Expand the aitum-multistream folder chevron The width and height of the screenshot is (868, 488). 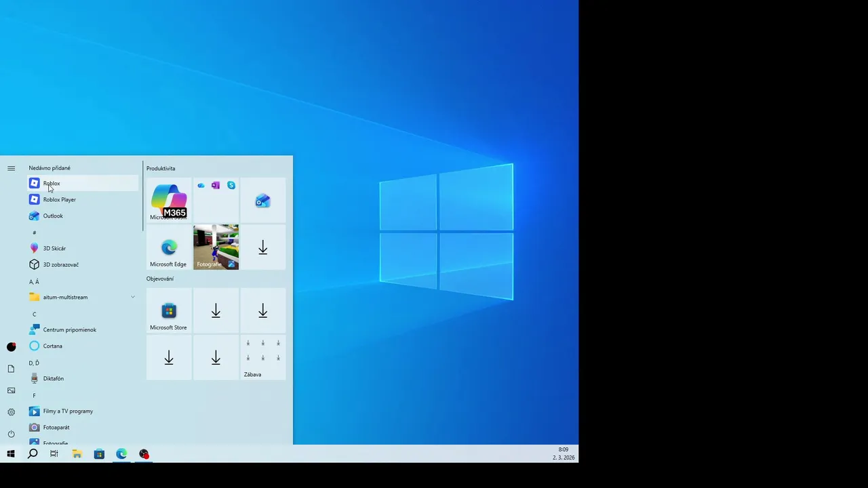pyautogui.click(x=133, y=297)
